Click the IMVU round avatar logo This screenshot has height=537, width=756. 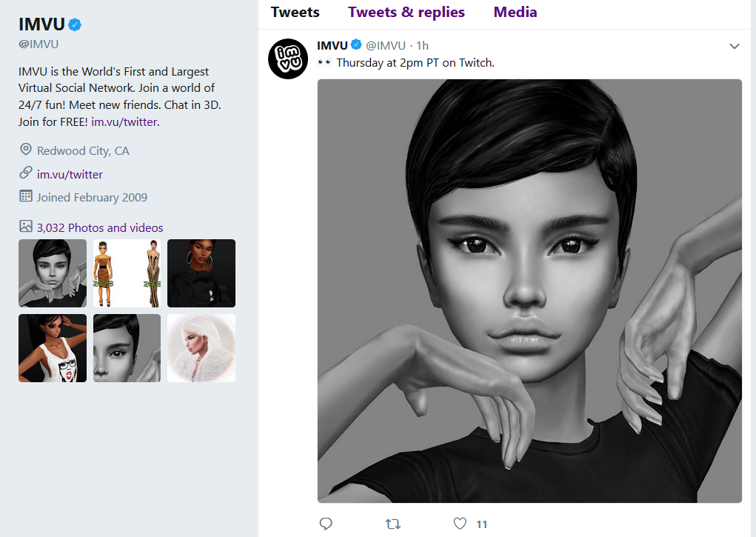(x=288, y=59)
